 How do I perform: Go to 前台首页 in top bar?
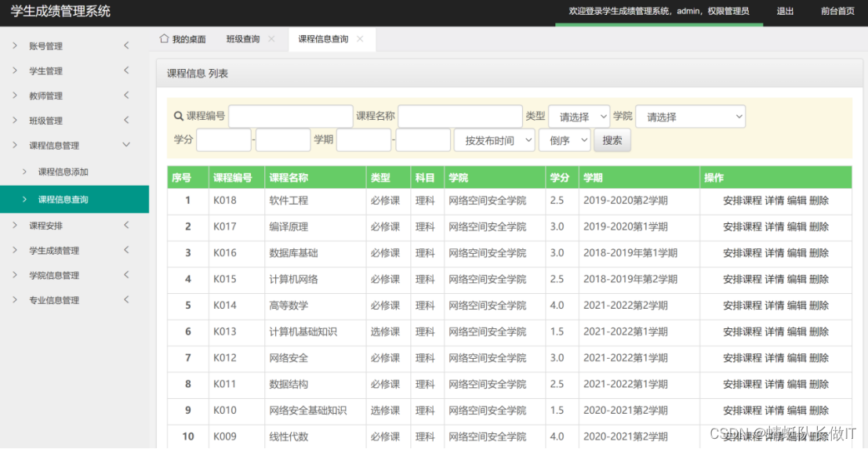click(x=837, y=11)
